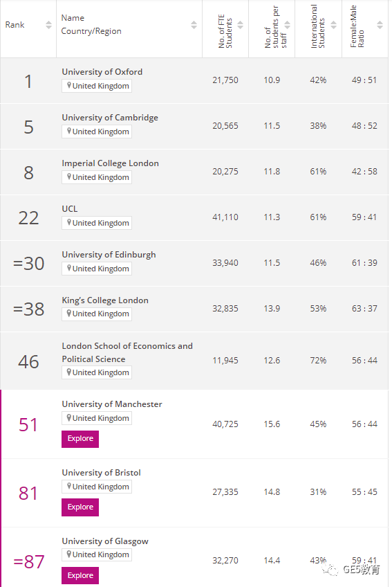Explore University of Glasgow
The height and width of the screenshot is (587, 392).
coord(80,576)
